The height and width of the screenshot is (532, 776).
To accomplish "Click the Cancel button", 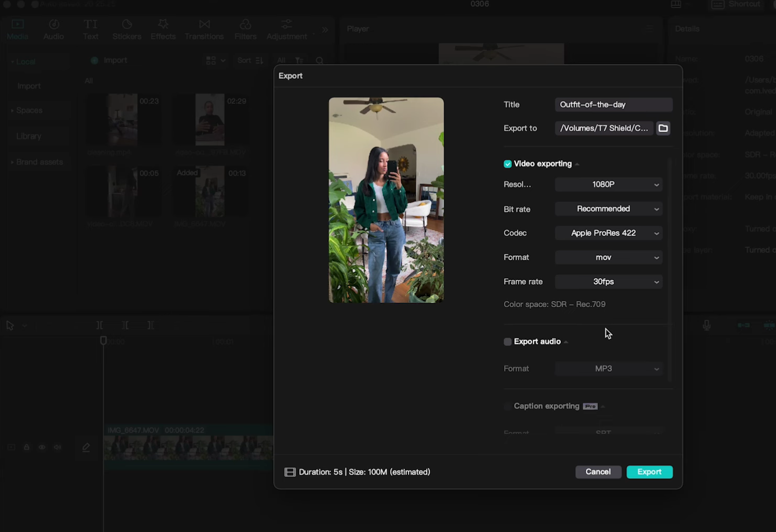I will click(598, 472).
